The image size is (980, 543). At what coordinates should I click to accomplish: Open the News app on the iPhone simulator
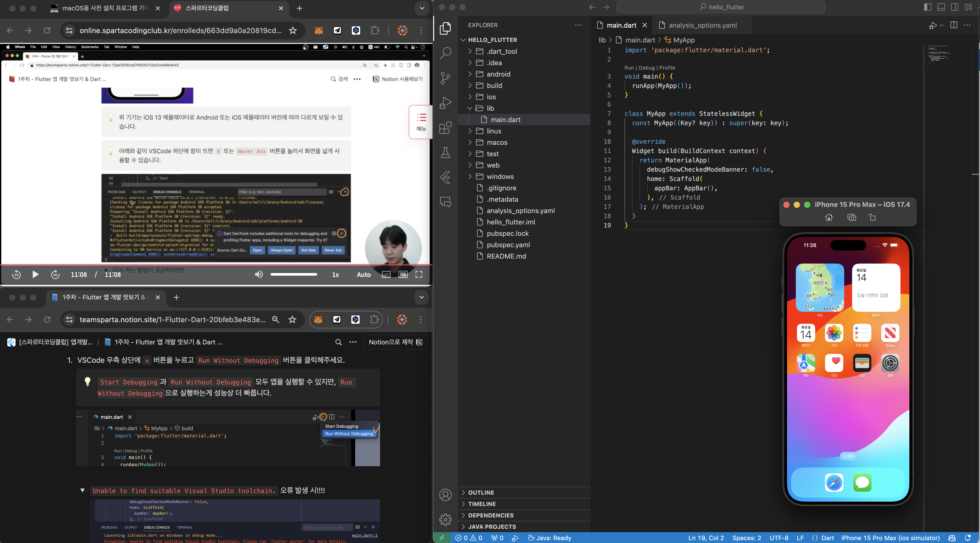pyautogui.click(x=890, y=333)
